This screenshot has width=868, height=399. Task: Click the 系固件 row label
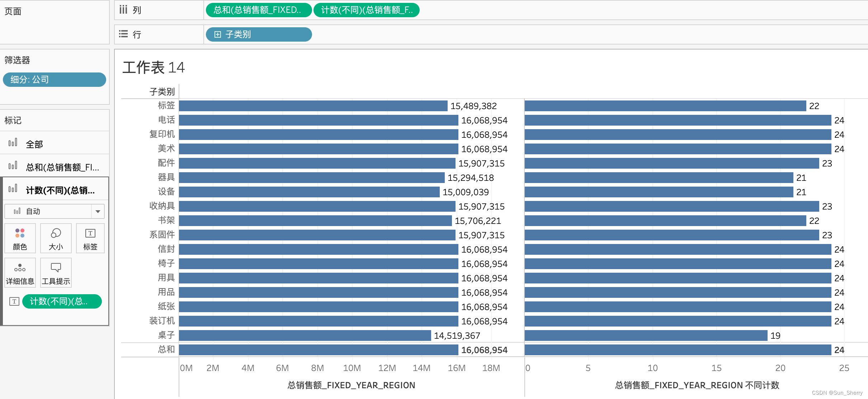(162, 235)
